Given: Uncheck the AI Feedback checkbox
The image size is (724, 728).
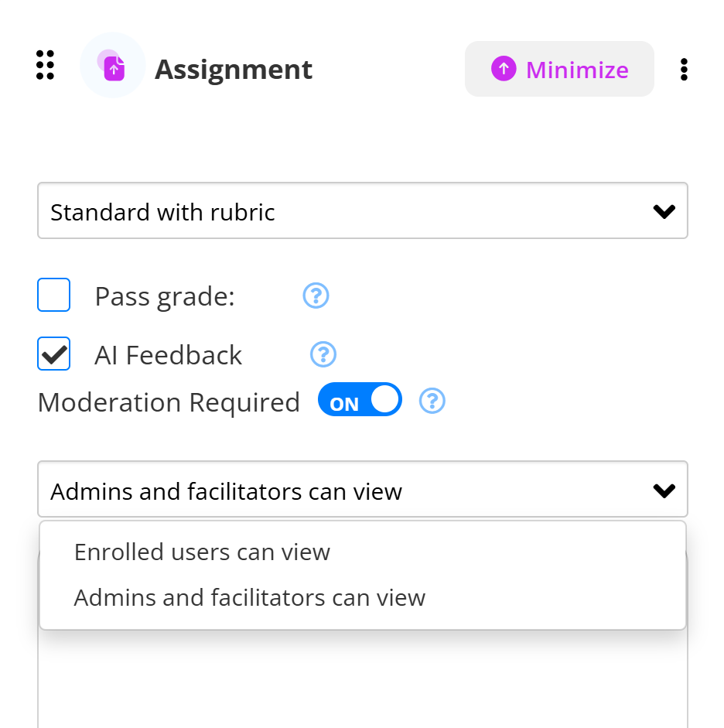Looking at the screenshot, I should pos(54,354).
